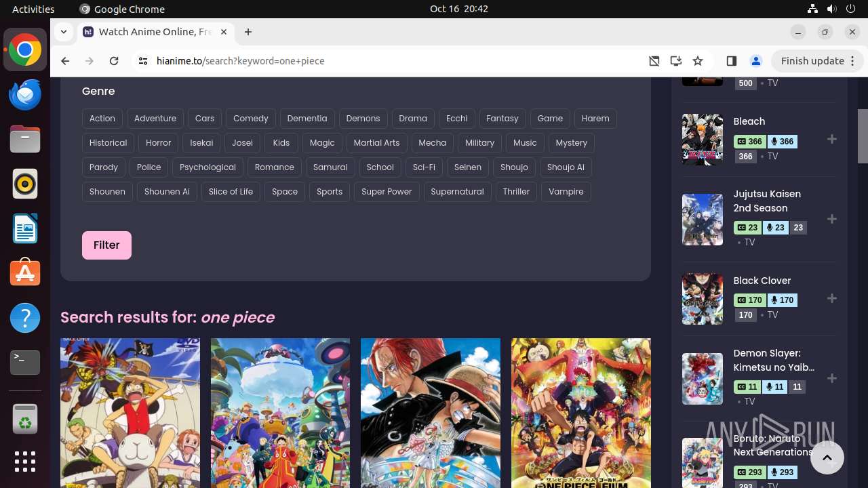Click the scroll-to-top arrow button
The height and width of the screenshot is (488, 868).
coord(827,457)
